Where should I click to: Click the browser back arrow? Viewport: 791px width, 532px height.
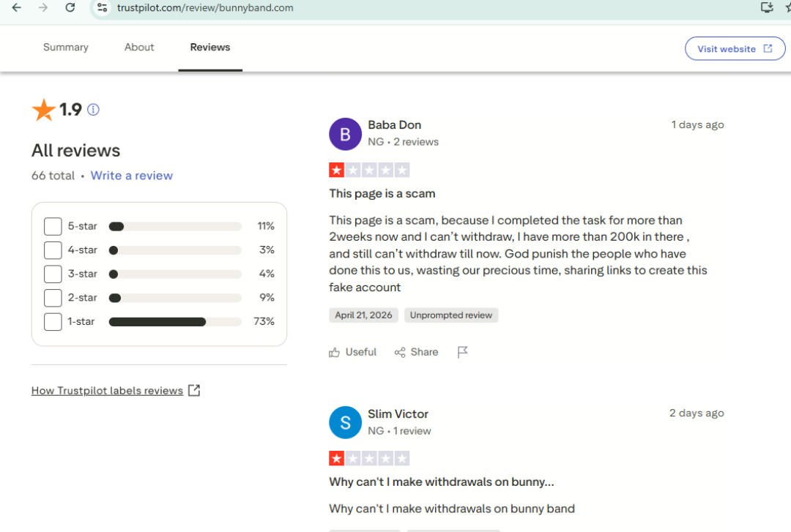coord(16,7)
